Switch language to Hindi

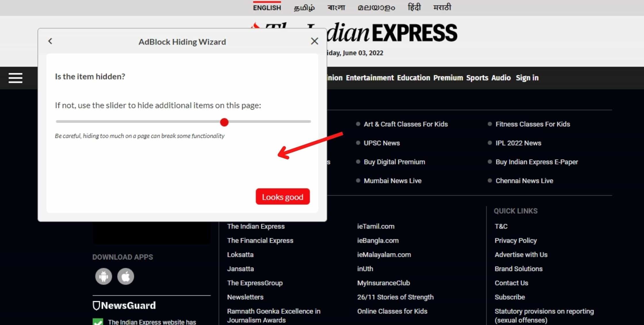[414, 7]
